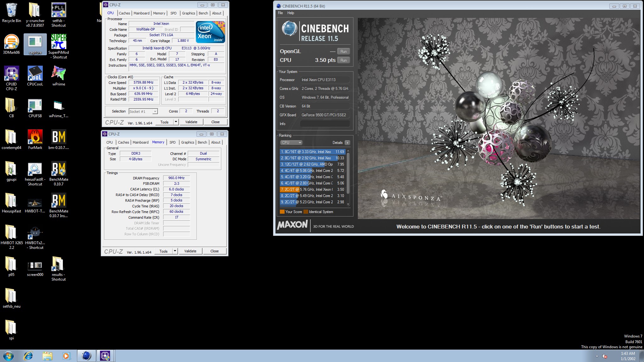644x362 pixels.
Task: Open the spi folder icon
Action: pyautogui.click(x=11, y=330)
